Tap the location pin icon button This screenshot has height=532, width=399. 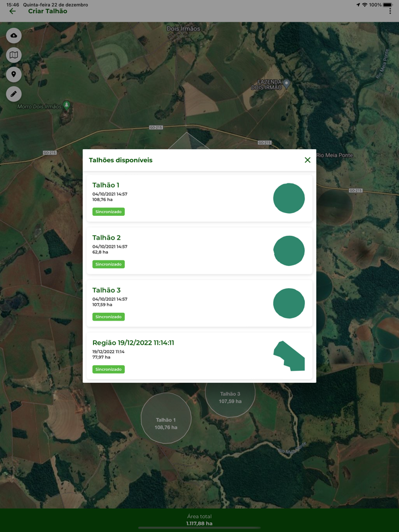click(14, 74)
